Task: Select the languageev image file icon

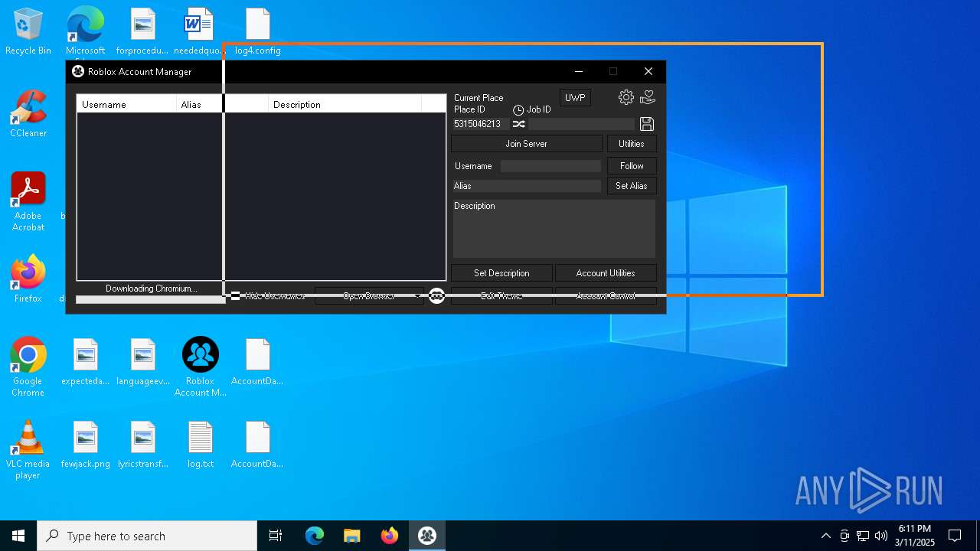Action: click(x=143, y=362)
